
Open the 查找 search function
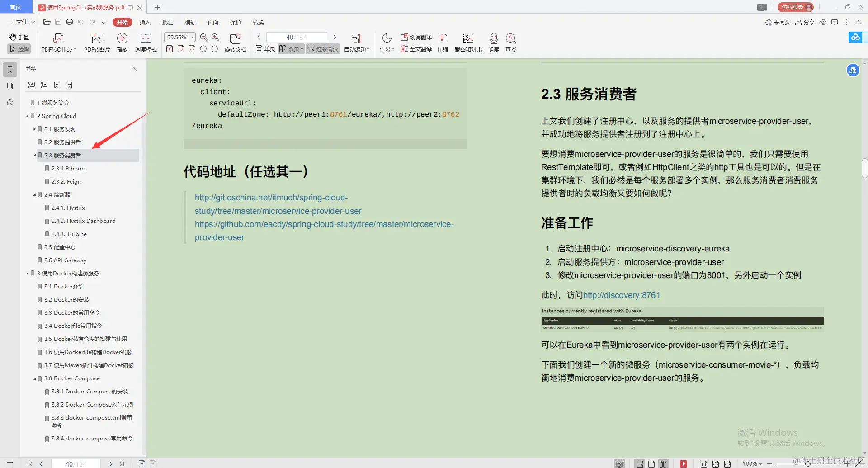510,42
